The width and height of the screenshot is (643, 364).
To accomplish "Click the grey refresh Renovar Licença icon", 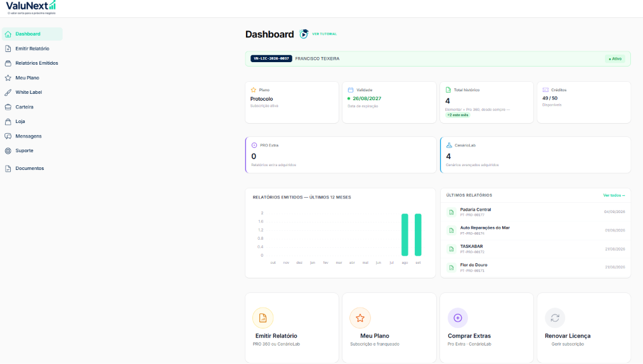I will pos(555,318).
